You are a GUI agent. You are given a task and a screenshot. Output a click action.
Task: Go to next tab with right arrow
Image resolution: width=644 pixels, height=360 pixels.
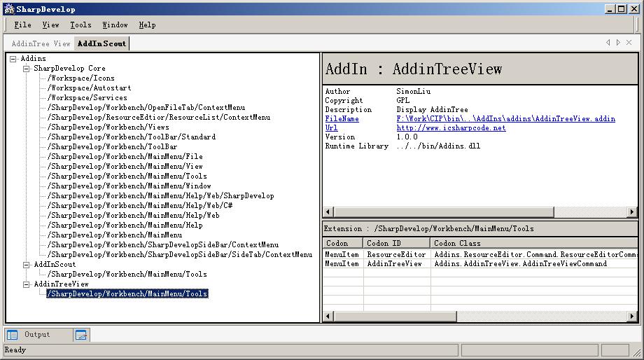[618, 42]
